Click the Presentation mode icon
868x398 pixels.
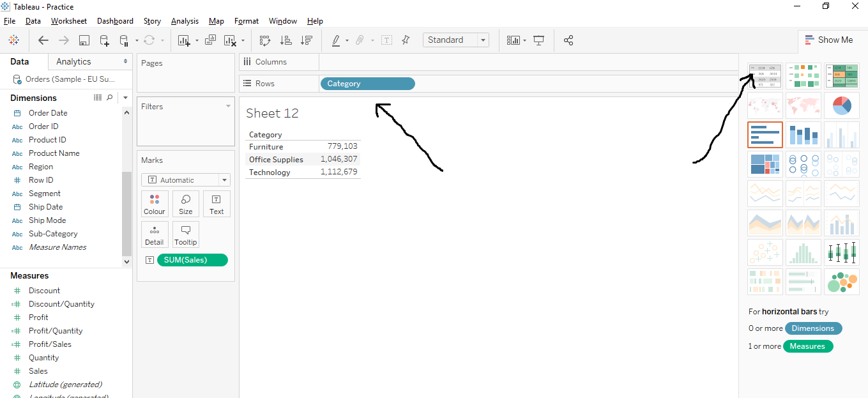point(538,40)
